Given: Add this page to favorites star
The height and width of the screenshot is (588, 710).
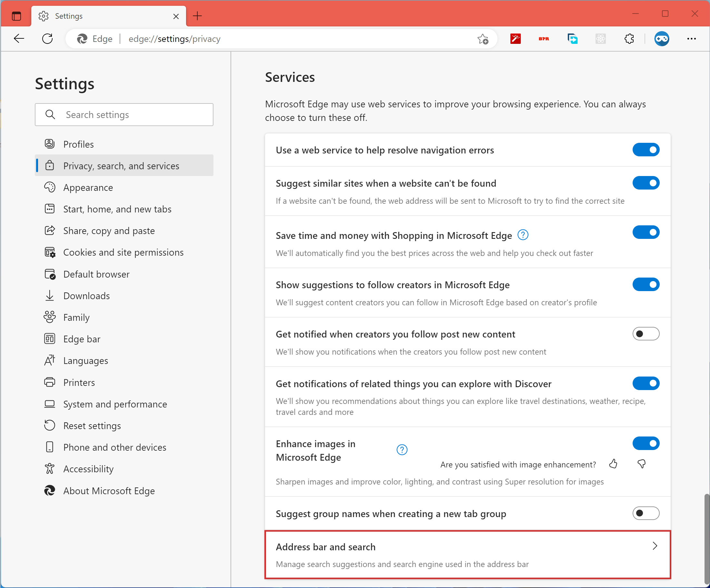Looking at the screenshot, I should (x=483, y=39).
